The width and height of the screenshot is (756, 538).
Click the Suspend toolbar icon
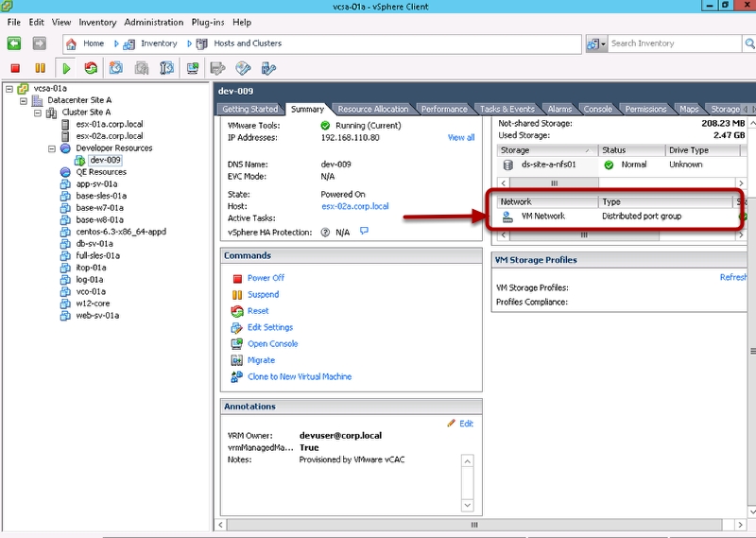click(x=40, y=68)
